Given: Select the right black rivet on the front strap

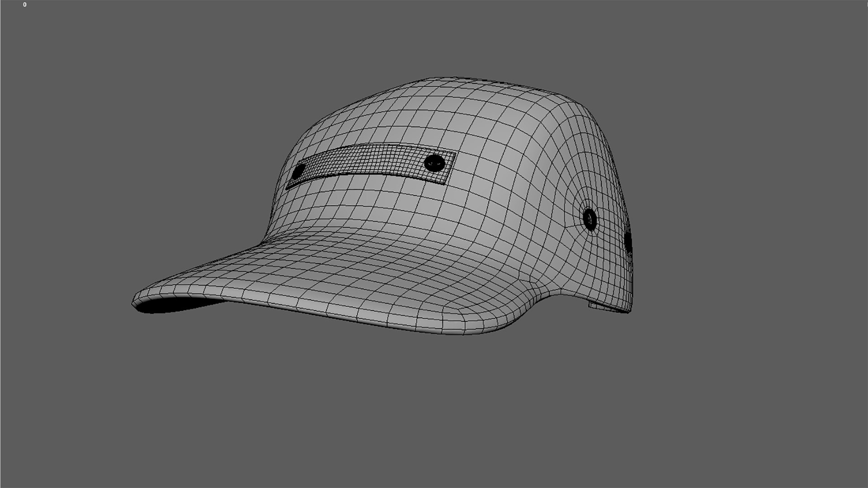Looking at the screenshot, I should (434, 163).
